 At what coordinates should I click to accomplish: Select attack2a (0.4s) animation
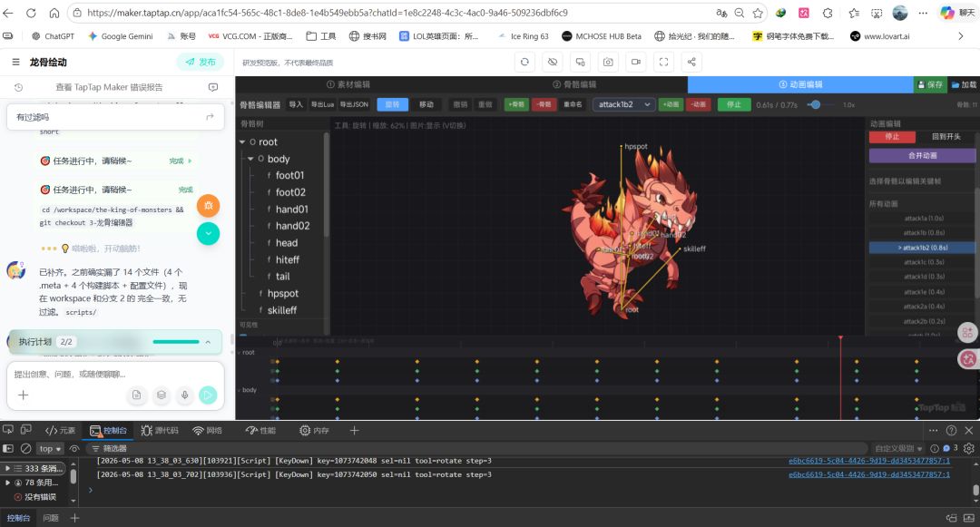pyautogui.click(x=923, y=307)
